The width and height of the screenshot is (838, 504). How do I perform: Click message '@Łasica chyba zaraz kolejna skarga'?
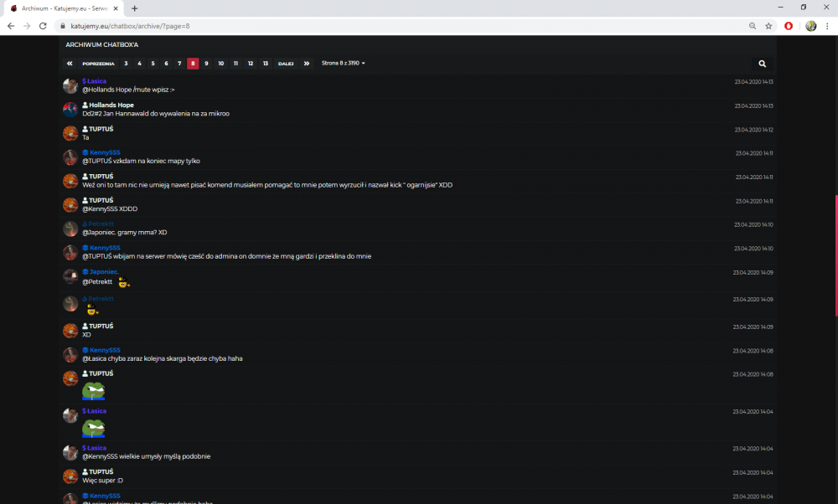coord(163,359)
